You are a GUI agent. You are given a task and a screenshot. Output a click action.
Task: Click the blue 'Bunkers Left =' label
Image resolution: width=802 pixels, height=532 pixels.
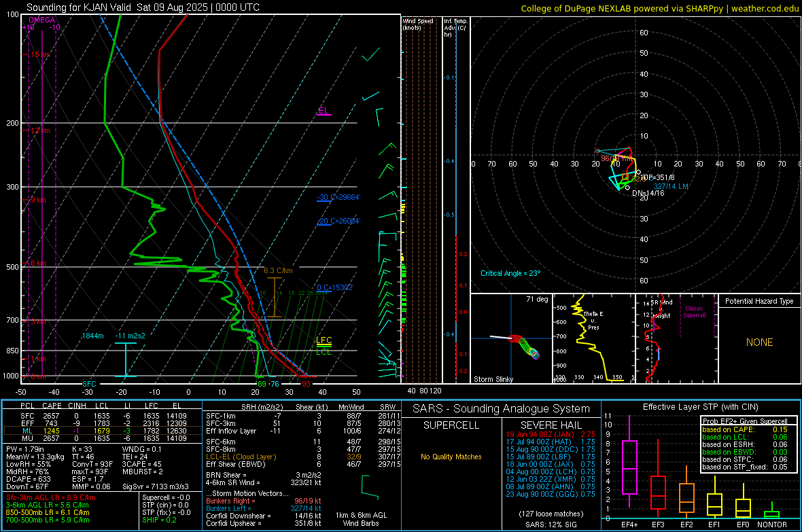point(228,508)
